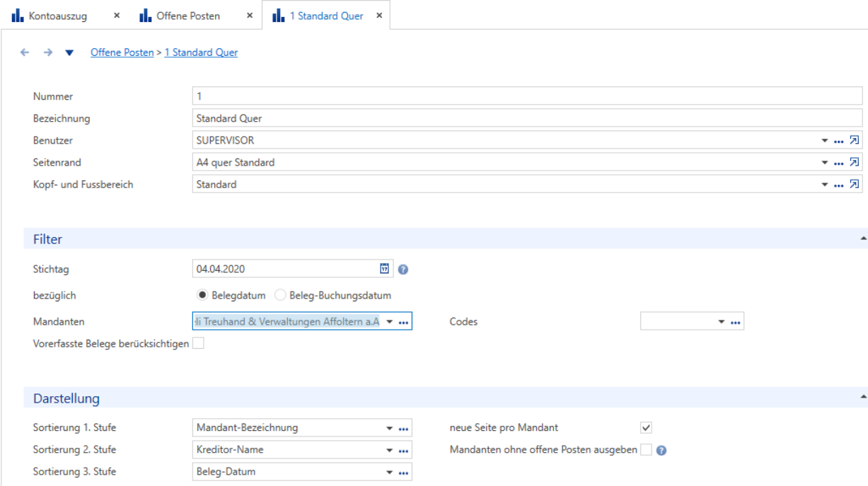Open Benutzer record in new view

(855, 141)
